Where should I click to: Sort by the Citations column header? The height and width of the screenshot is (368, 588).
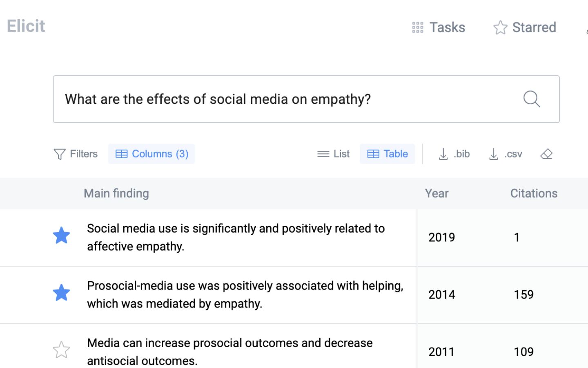coord(533,193)
